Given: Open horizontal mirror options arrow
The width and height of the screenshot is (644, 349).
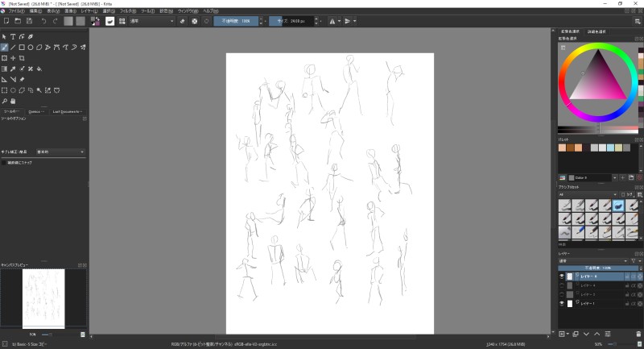Looking at the screenshot, I should (339, 21).
